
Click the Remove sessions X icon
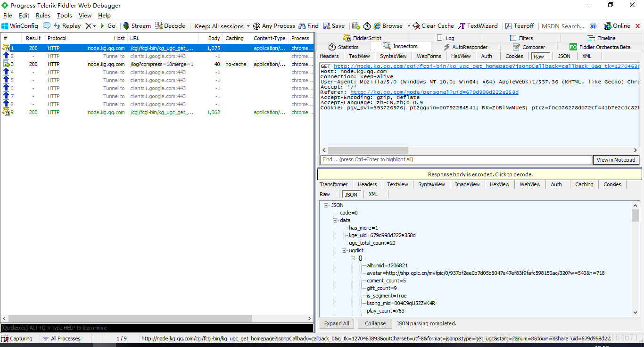pyautogui.click(x=88, y=26)
